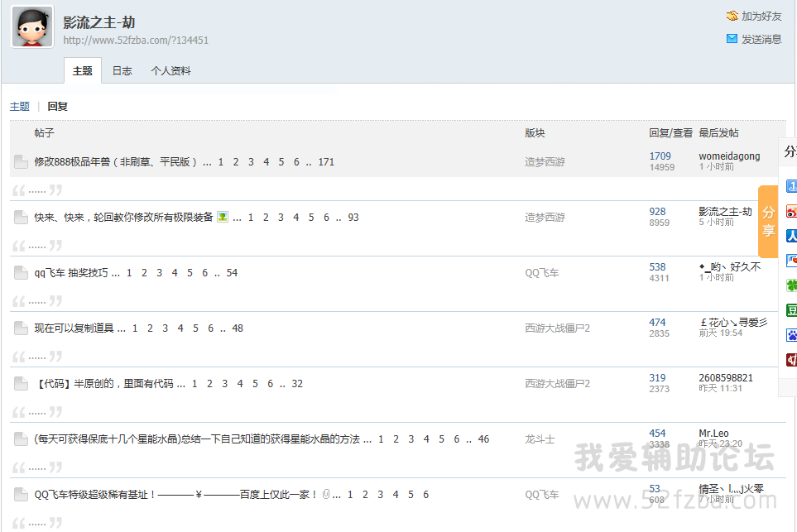Click reply count 538
797x532 pixels.
[x=657, y=266]
